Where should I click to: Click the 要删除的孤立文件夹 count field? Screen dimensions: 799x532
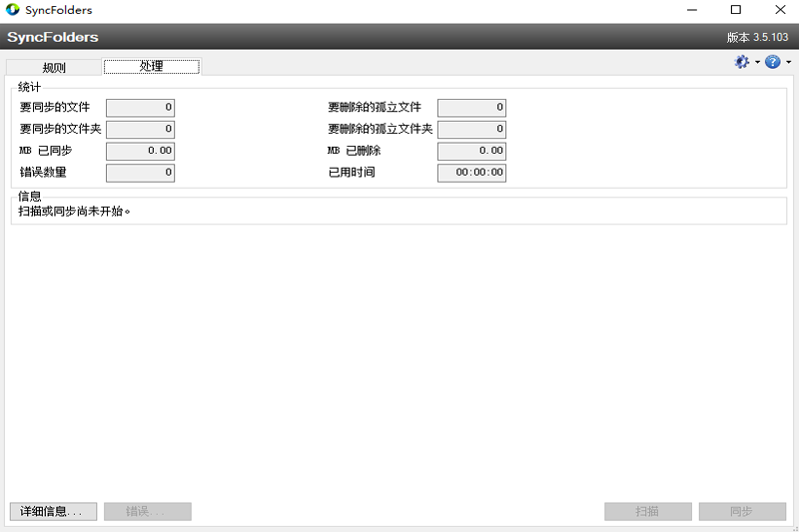click(x=471, y=130)
